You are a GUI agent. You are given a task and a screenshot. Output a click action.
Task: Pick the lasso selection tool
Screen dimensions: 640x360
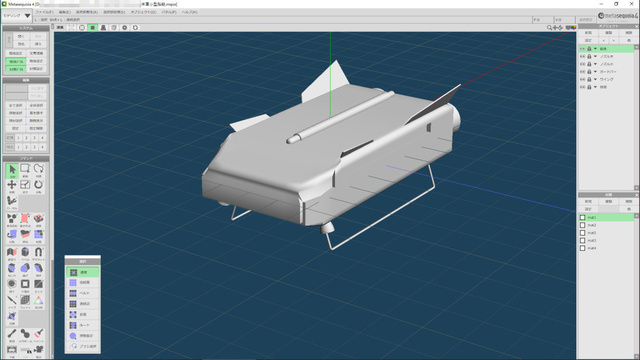(38, 170)
